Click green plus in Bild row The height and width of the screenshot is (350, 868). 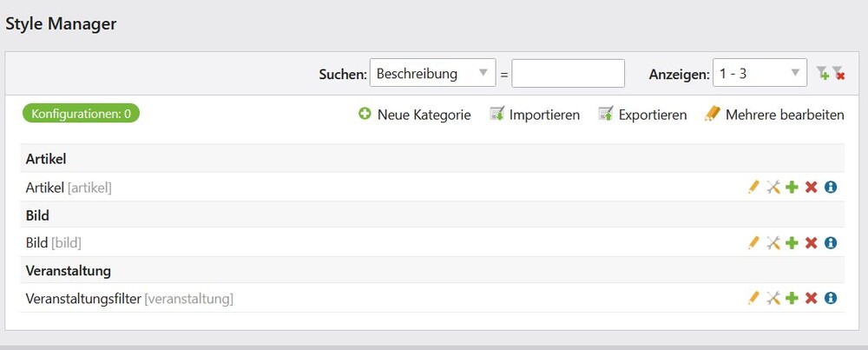[792, 242]
